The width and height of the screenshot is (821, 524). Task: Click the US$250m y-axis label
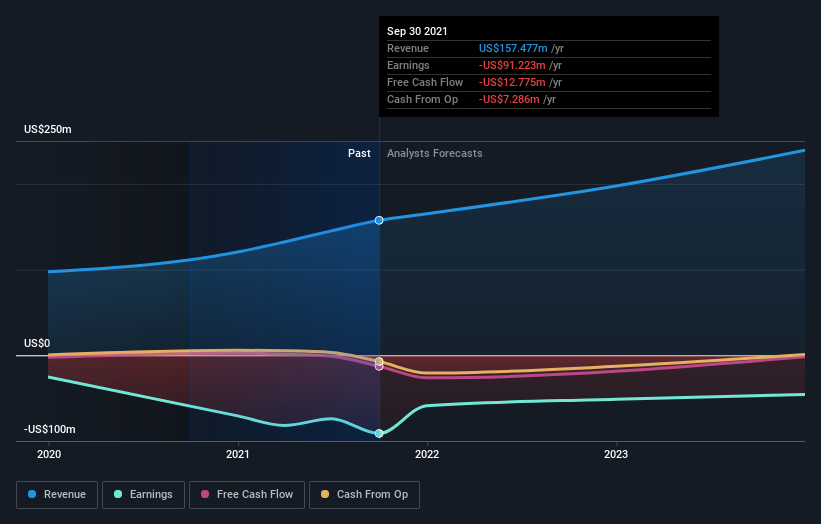pos(48,129)
